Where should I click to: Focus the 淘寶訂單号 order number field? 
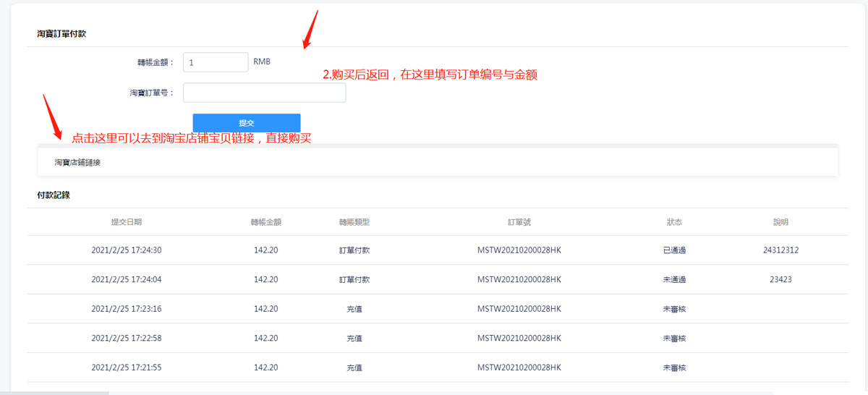point(265,93)
